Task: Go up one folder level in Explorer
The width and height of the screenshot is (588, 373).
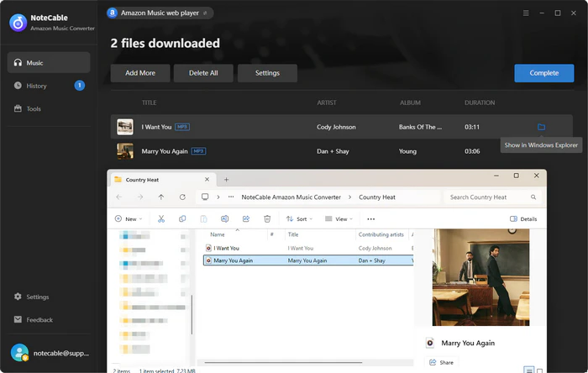Action: tap(161, 197)
